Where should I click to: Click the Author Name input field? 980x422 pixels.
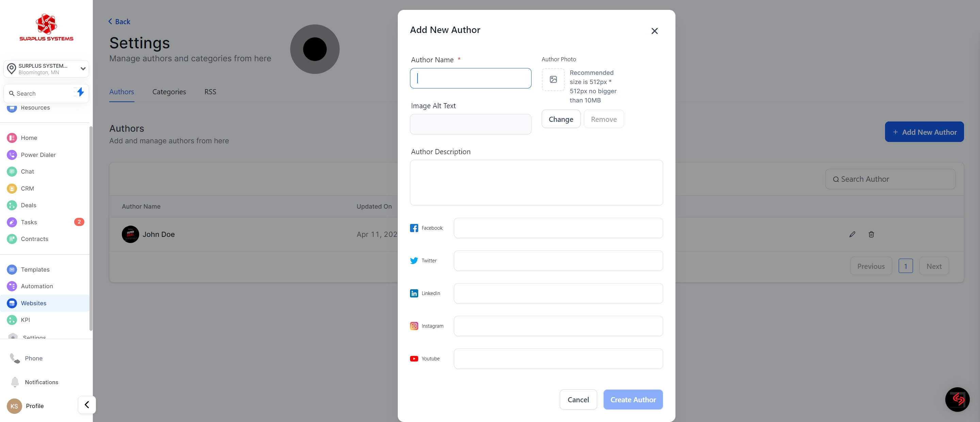470,78
